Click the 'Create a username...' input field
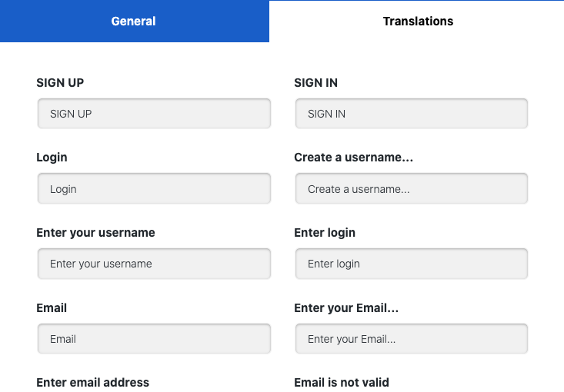This screenshot has height=392, width=564. tap(412, 189)
